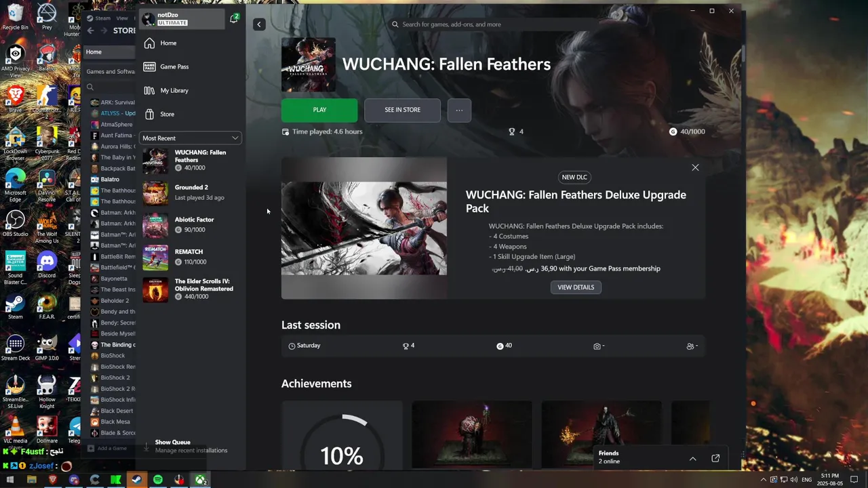Open the Recycle Bin desktop icon
Image resolution: width=868 pixels, height=488 pixels.
point(15,18)
